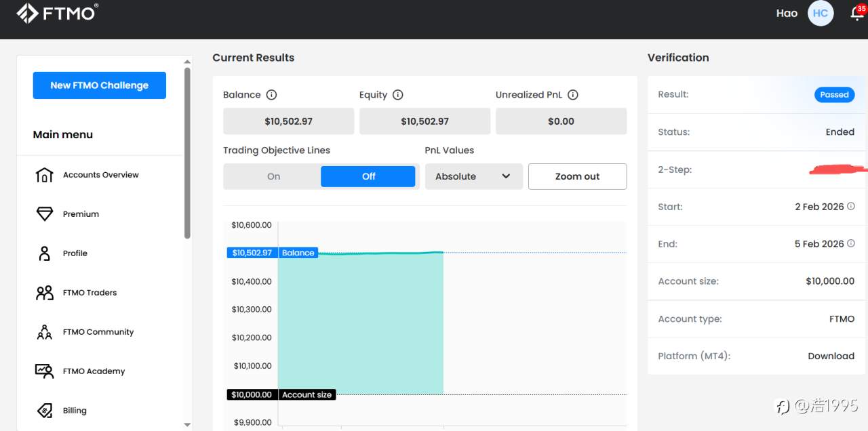Click the Equity value $10,502.97 field
Image resolution: width=868 pixels, height=431 pixels.
point(425,121)
